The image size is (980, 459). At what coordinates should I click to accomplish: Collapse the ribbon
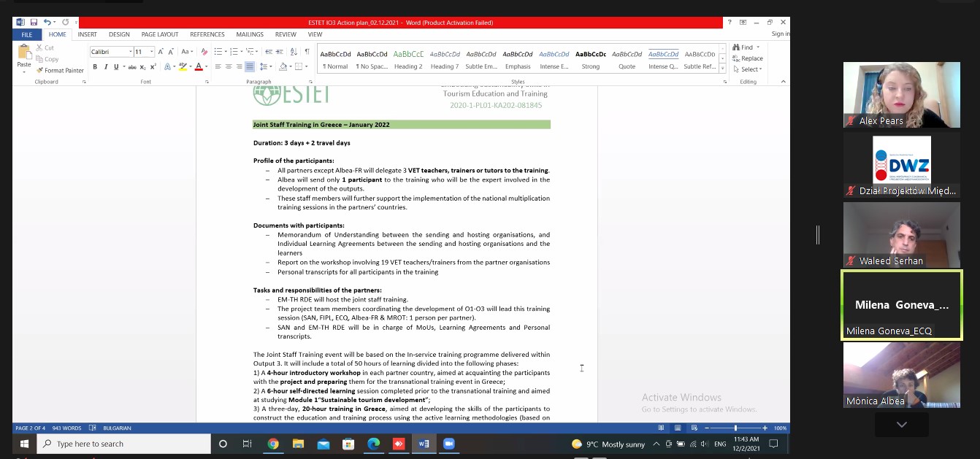click(783, 82)
